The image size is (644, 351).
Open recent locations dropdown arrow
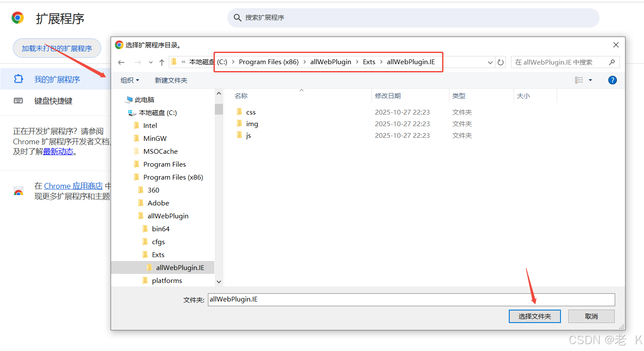[x=151, y=62]
